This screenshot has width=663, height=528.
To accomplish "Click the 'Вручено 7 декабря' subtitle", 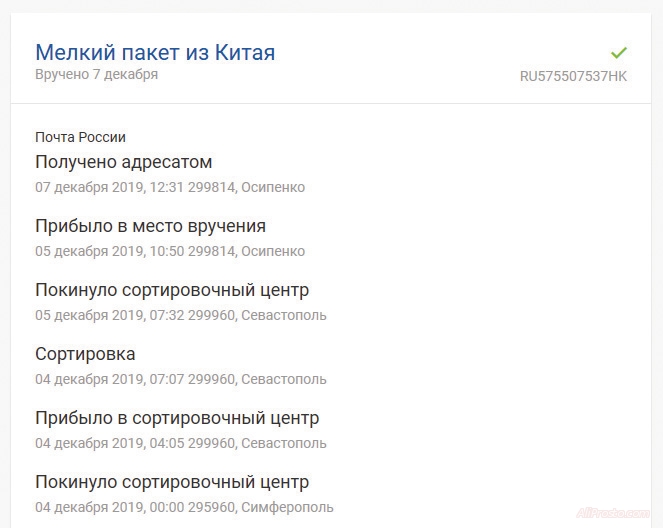I will point(96,74).
